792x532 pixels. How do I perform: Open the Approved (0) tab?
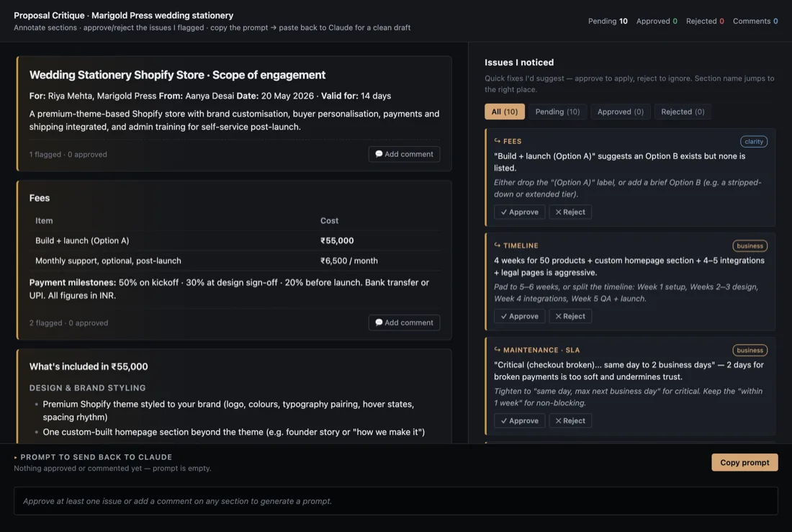(620, 112)
